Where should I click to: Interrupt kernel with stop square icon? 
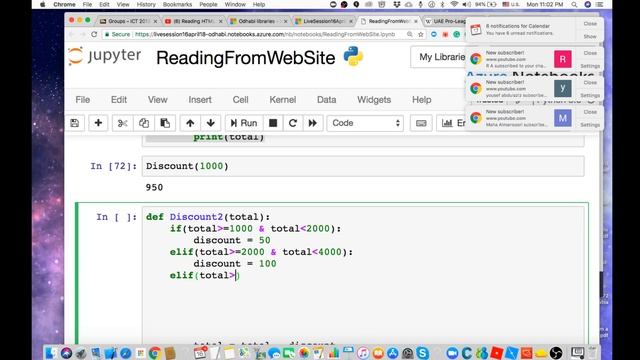[x=273, y=123]
